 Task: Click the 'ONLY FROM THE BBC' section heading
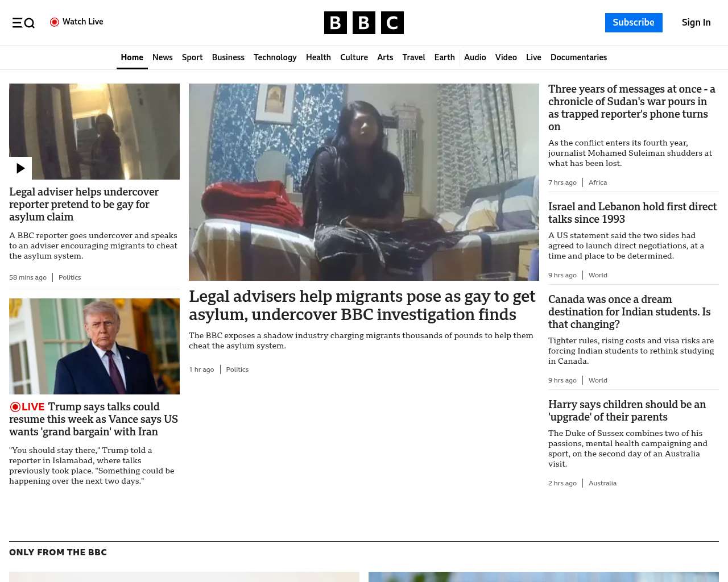58,552
